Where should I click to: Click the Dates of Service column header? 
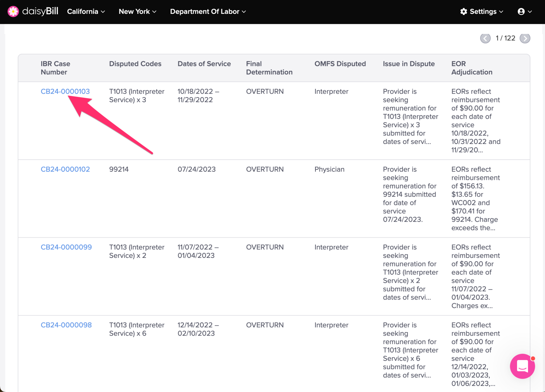click(204, 64)
